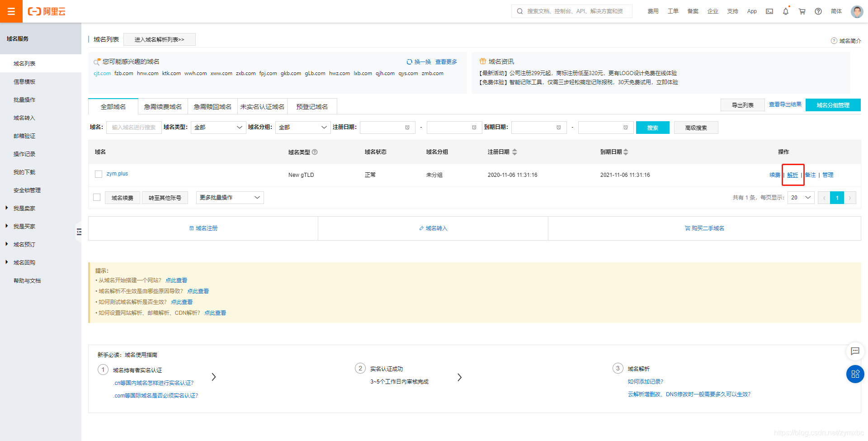Click 域名注册 panel link
868x441 pixels.
click(x=203, y=228)
